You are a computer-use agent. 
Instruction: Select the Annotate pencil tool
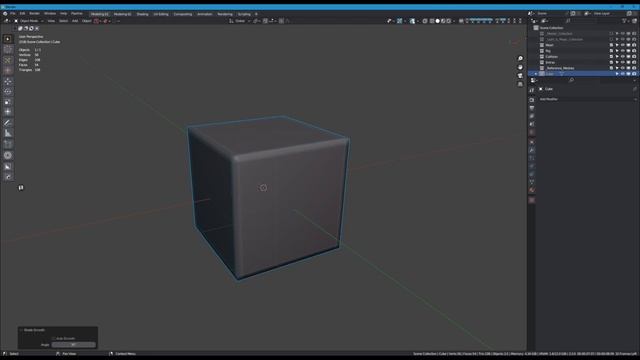click(8, 123)
